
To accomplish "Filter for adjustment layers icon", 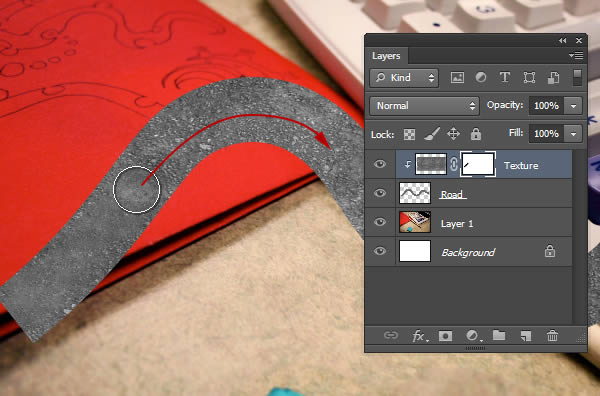I will pyautogui.click(x=481, y=78).
